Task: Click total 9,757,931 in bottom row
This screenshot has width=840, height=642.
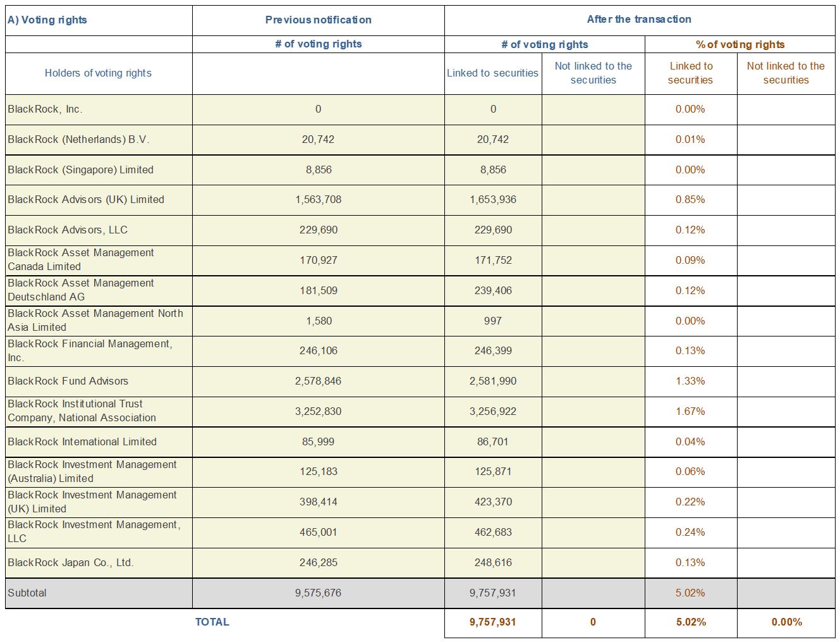Action: click(493, 622)
